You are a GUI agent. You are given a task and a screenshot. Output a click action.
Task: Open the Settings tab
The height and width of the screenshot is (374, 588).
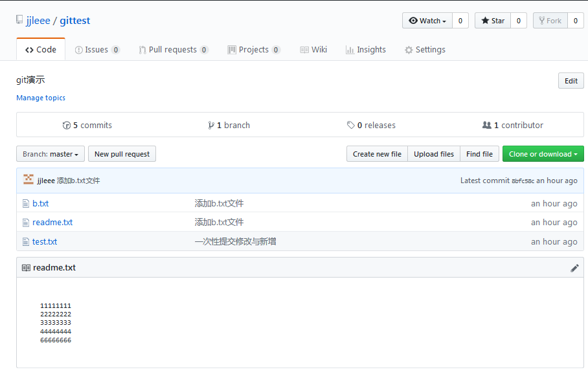[425, 49]
